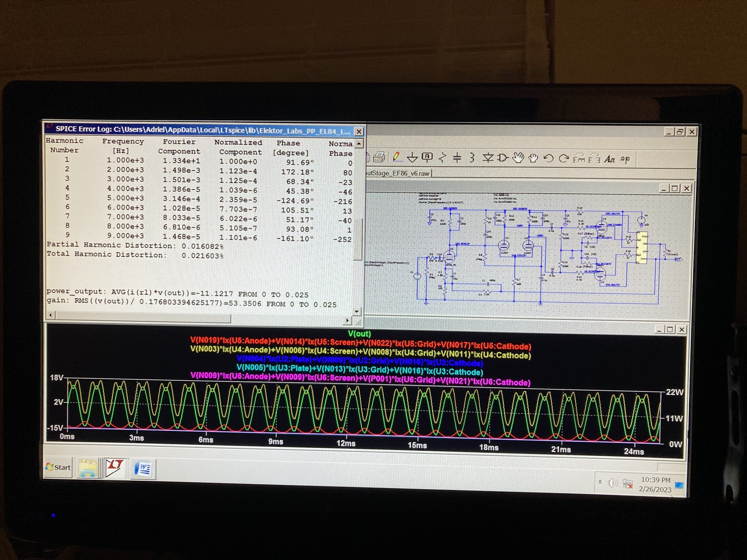Screen dimensions: 747x560
Task: Click the 12ms time axis label
Action: coord(346,443)
